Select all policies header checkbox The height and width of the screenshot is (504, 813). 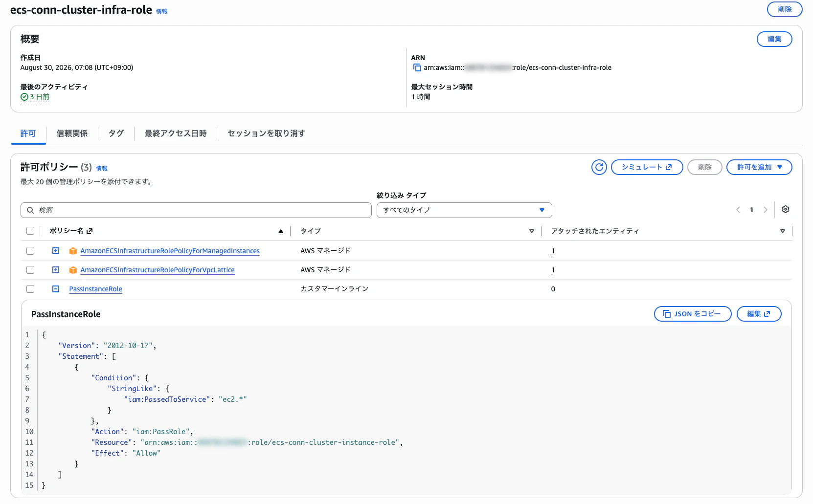point(30,231)
